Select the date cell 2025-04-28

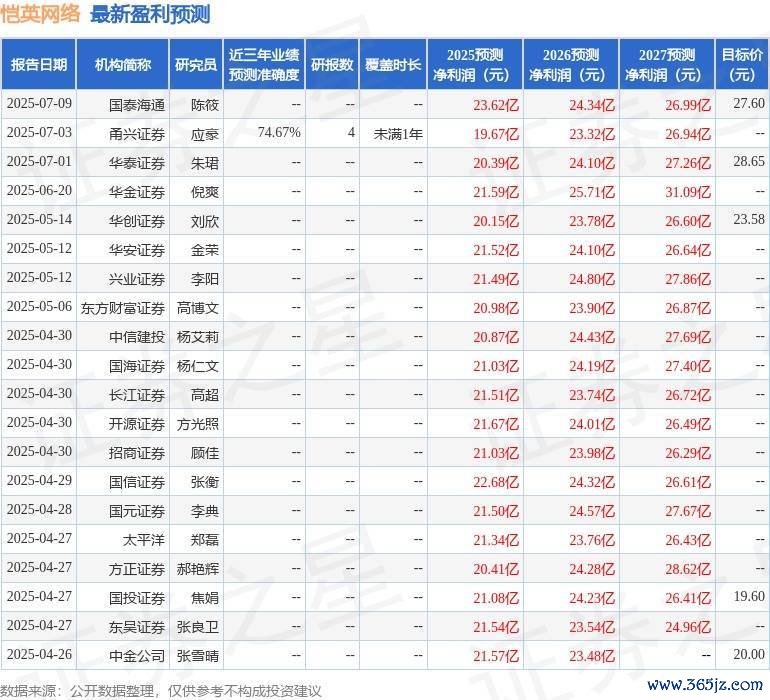[x=39, y=509]
